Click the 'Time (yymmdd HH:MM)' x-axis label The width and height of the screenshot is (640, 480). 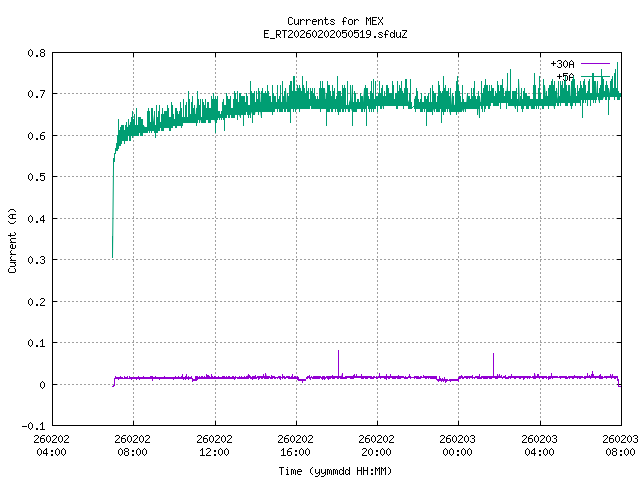pyautogui.click(x=334, y=470)
